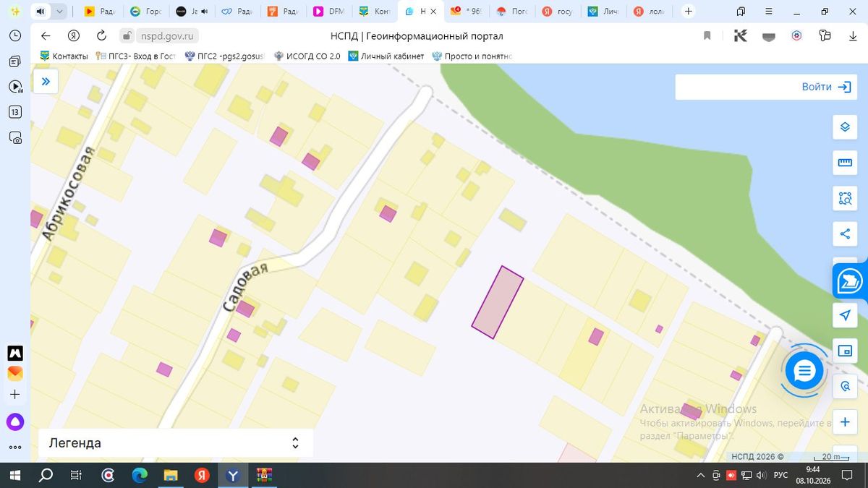
Task: Switch to the госу browser tab
Action: pyautogui.click(x=558, y=12)
